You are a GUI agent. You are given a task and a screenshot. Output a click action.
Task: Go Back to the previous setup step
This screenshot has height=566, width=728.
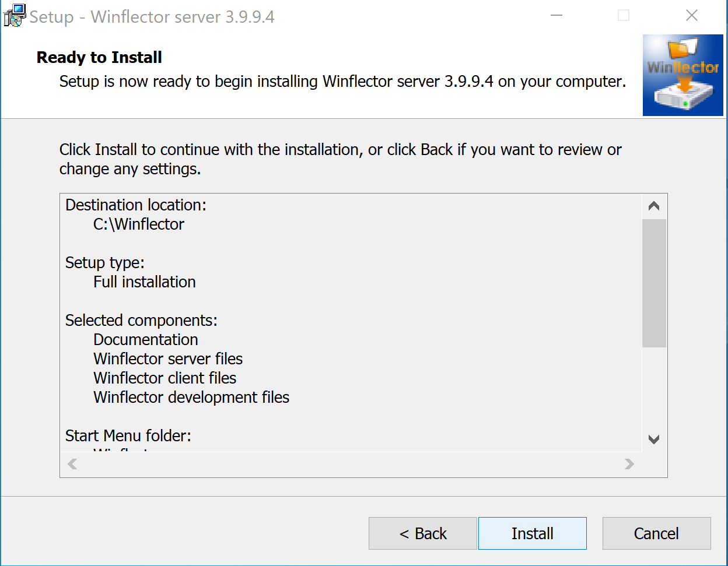click(x=422, y=533)
